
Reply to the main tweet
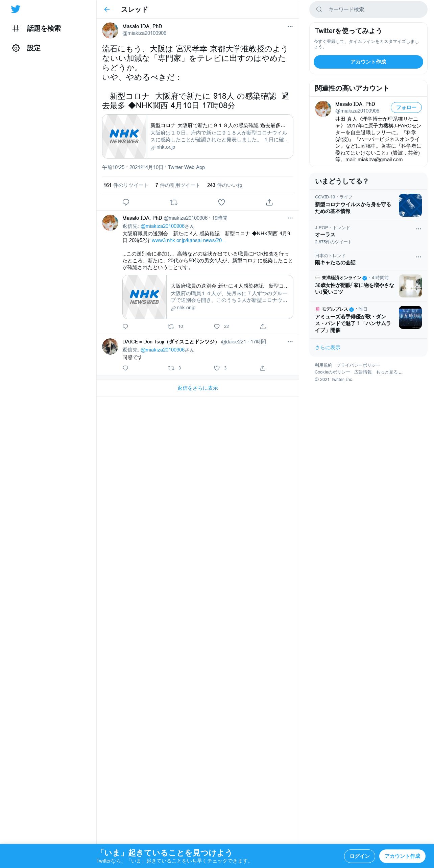pyautogui.click(x=126, y=202)
